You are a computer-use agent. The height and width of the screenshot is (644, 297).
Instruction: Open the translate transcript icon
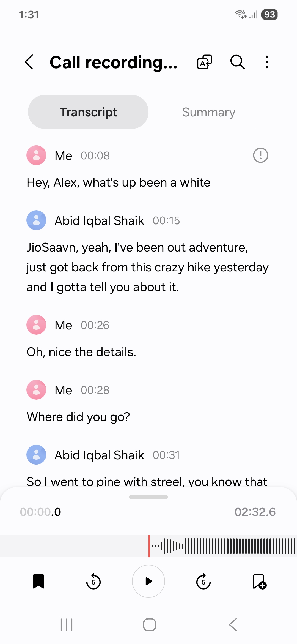(x=205, y=62)
